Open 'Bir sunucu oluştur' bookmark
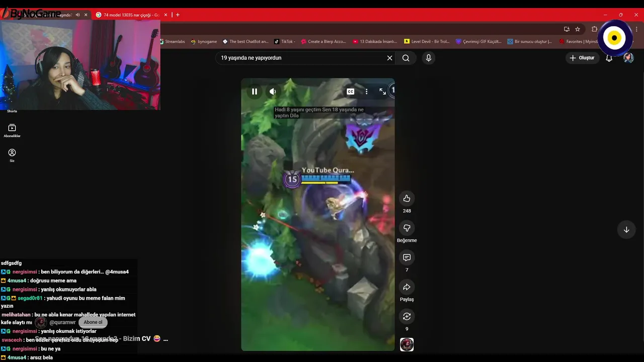The image size is (644, 362). [x=530, y=42]
